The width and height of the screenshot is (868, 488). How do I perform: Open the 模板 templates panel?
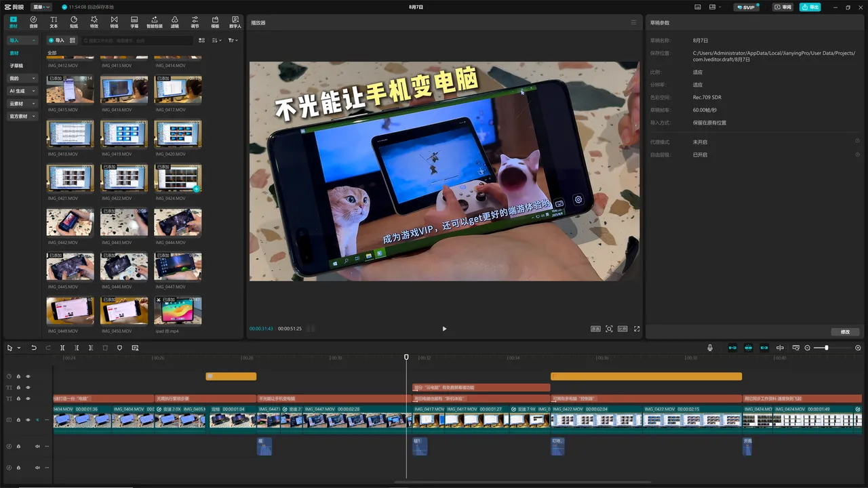pyautogui.click(x=215, y=22)
